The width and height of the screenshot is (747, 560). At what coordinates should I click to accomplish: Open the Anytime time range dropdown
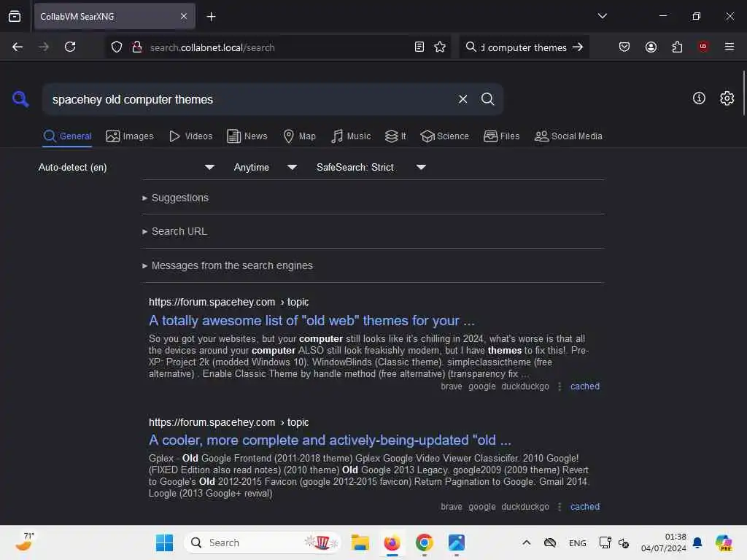tap(265, 167)
